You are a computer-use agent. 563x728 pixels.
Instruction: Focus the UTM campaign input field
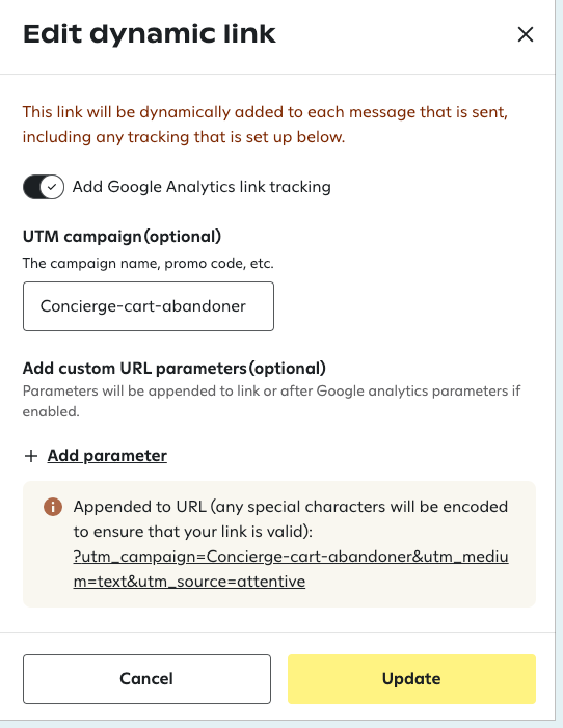(x=148, y=306)
